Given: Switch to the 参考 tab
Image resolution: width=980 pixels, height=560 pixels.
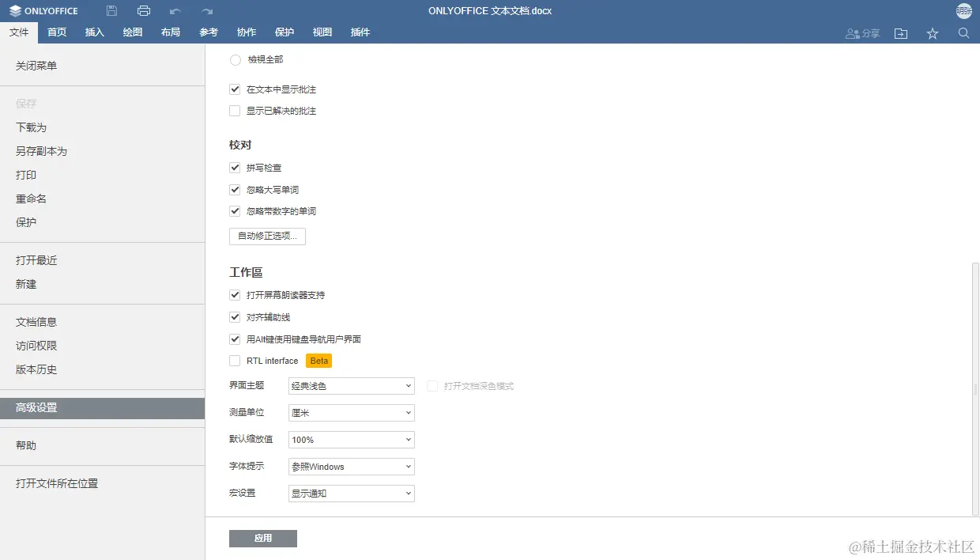Looking at the screenshot, I should click(x=209, y=32).
